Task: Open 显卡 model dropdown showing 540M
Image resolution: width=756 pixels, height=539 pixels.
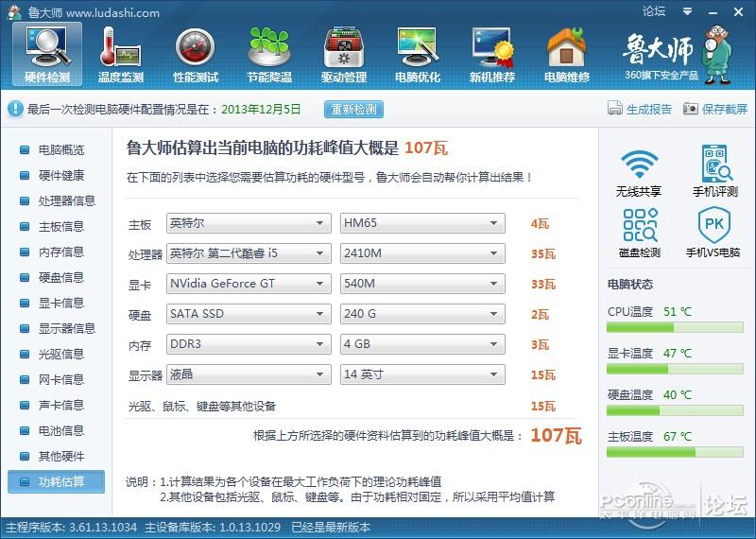Action: pos(422,284)
